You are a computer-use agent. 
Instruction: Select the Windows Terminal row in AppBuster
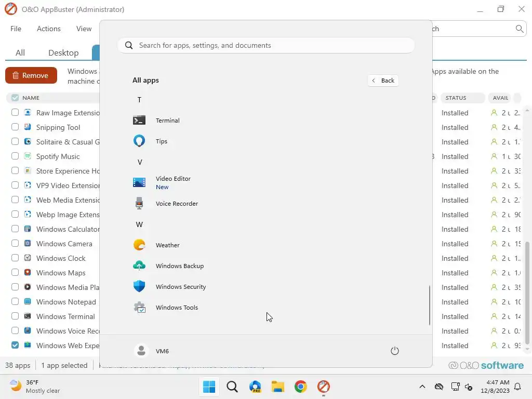coord(65,316)
